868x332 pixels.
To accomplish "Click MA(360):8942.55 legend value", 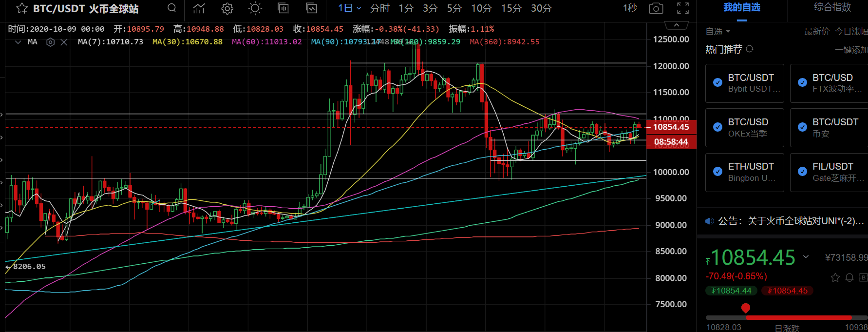I will click(x=505, y=42).
